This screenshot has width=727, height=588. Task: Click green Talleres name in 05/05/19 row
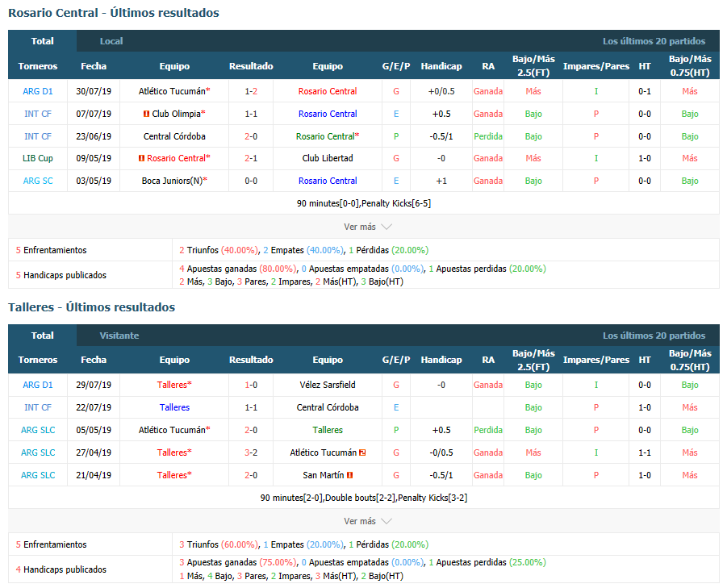328,431
